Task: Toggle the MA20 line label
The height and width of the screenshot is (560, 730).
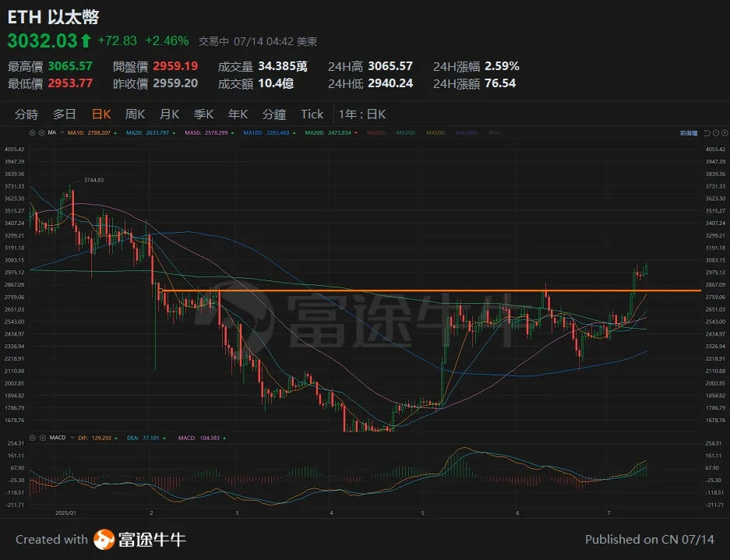Action: tap(151, 133)
